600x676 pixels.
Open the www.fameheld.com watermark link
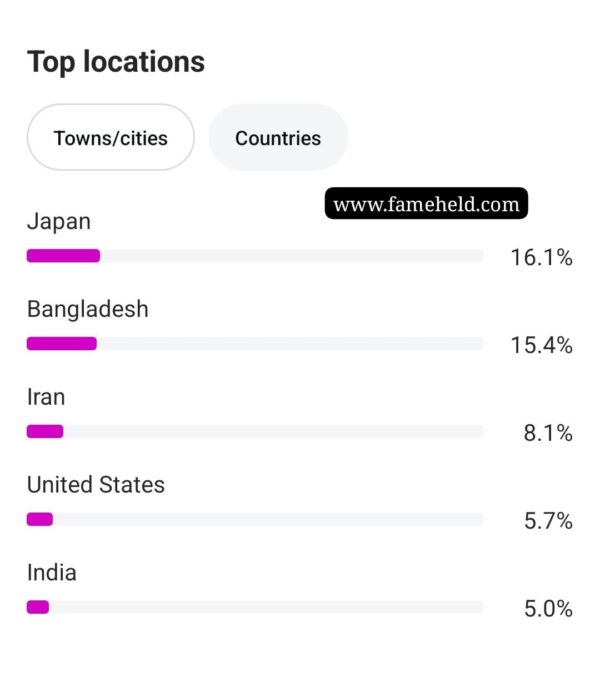click(x=426, y=205)
